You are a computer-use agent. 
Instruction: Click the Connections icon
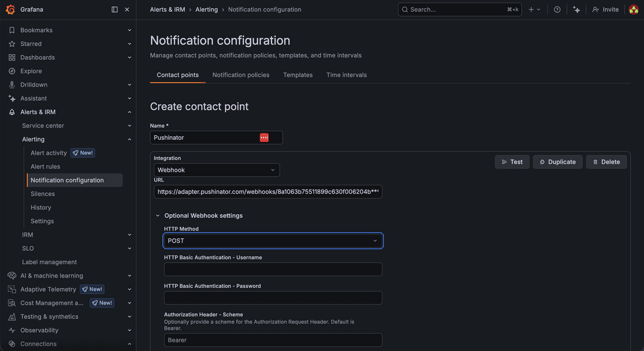pyautogui.click(x=12, y=344)
